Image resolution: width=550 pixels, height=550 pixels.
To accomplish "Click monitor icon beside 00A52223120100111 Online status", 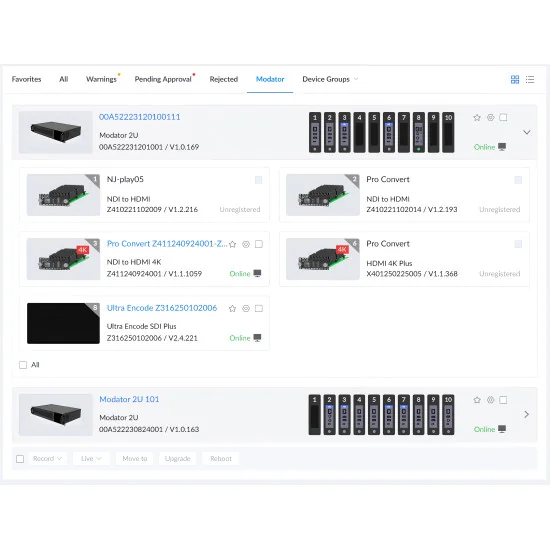I will pos(502,147).
